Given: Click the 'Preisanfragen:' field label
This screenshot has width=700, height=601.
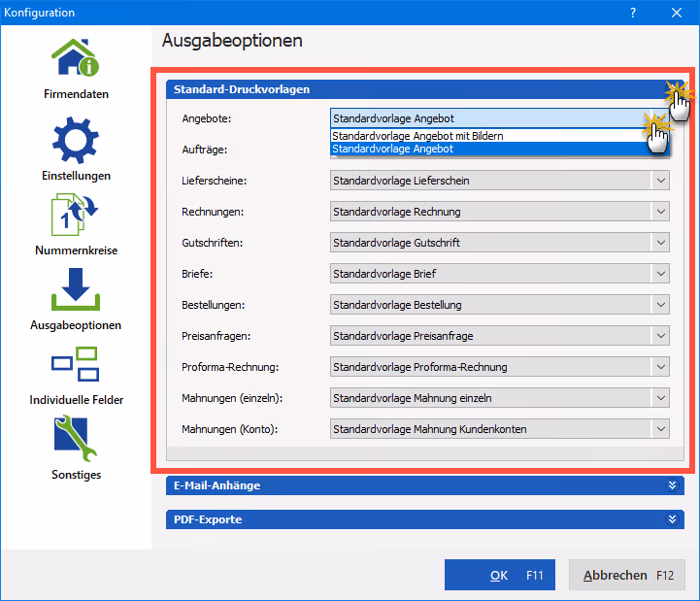Looking at the screenshot, I should point(217,336).
